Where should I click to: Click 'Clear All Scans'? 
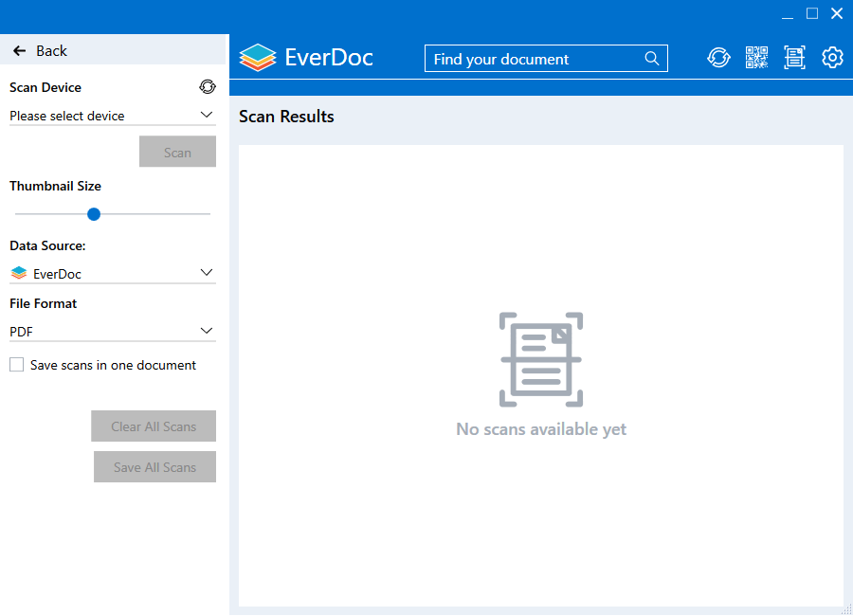(x=154, y=426)
